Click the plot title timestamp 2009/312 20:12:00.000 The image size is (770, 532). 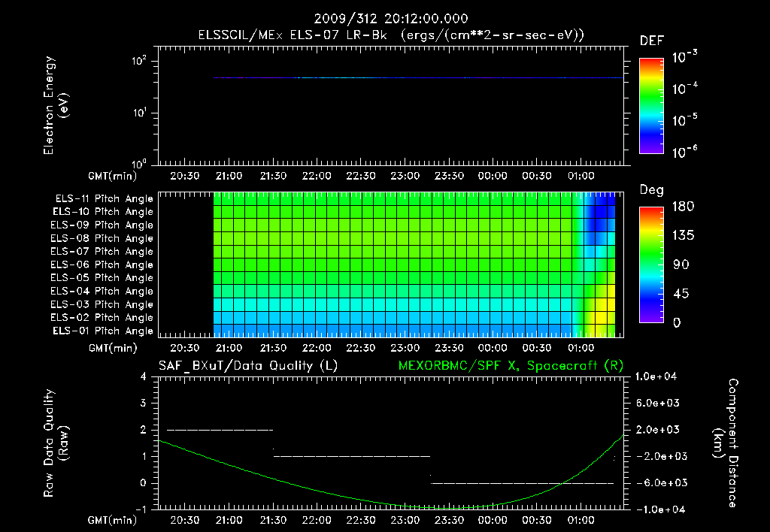point(391,19)
